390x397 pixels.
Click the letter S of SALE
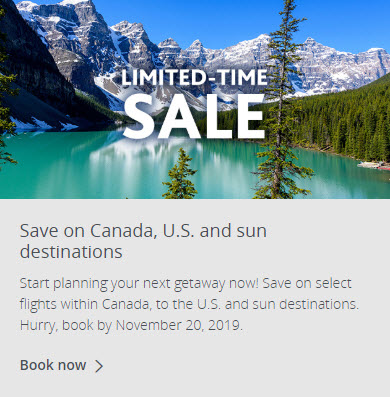[139, 116]
